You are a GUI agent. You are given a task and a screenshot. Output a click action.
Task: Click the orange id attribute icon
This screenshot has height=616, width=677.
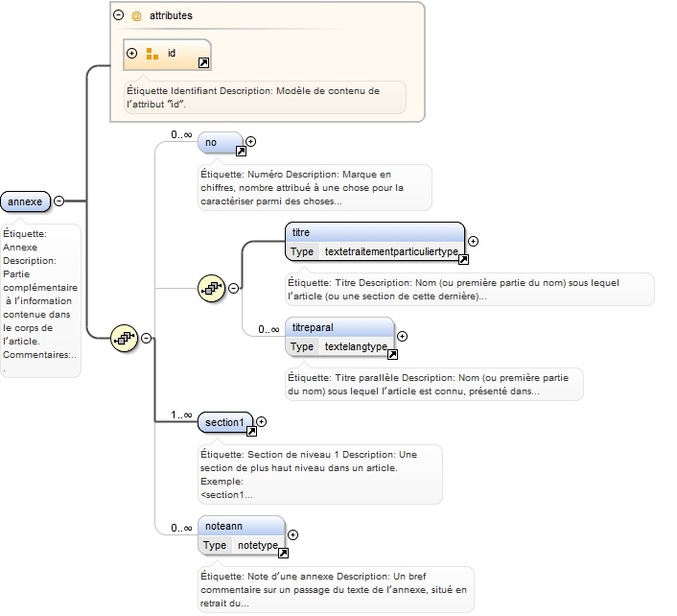click(x=152, y=54)
